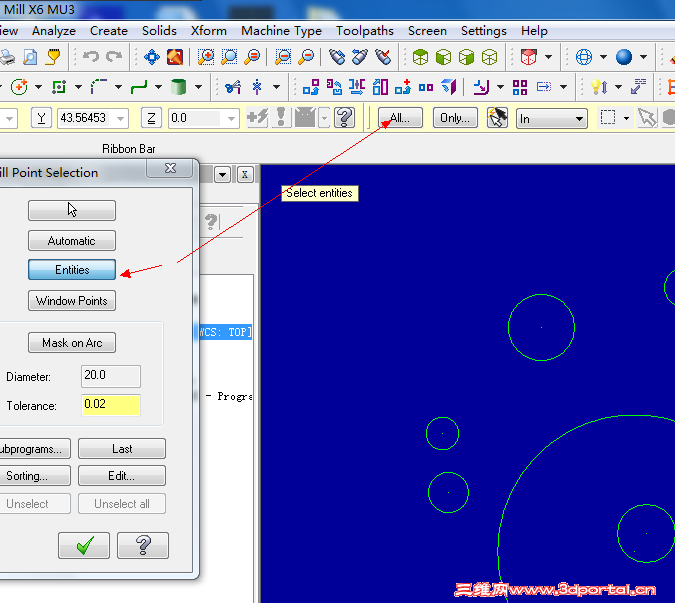Open the Z coordinate value dropdown

pyautogui.click(x=232, y=118)
